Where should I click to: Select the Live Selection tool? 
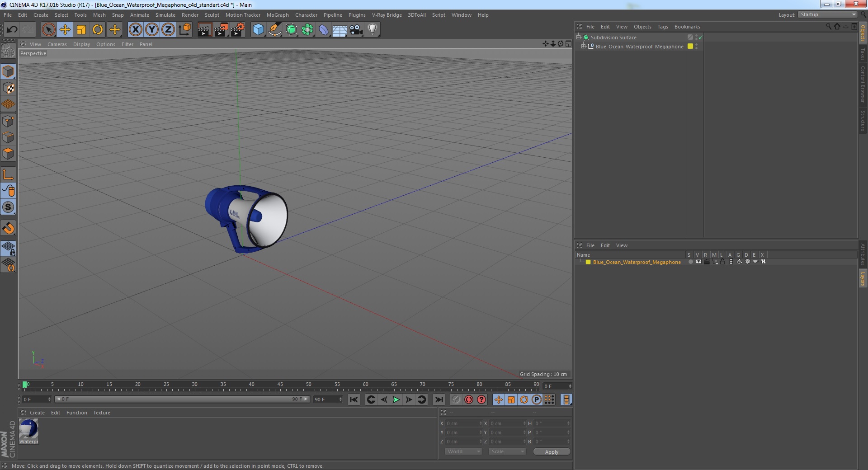click(48, 30)
